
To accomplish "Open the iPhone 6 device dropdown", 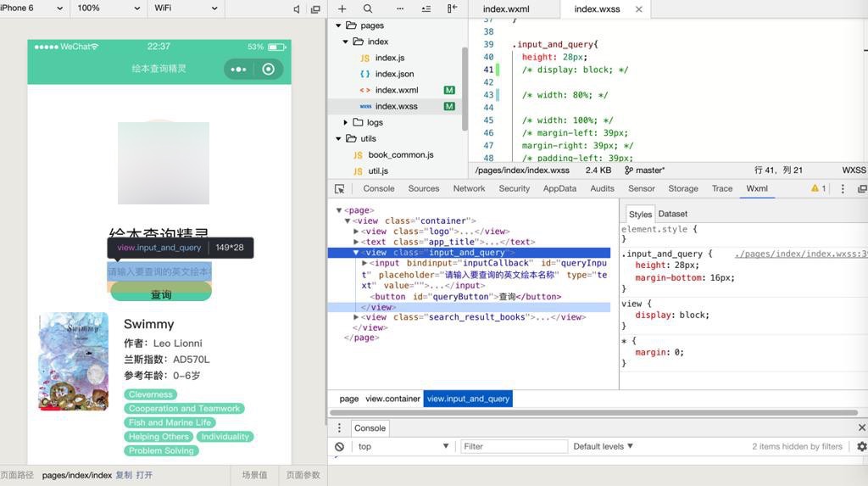I will (x=34, y=8).
